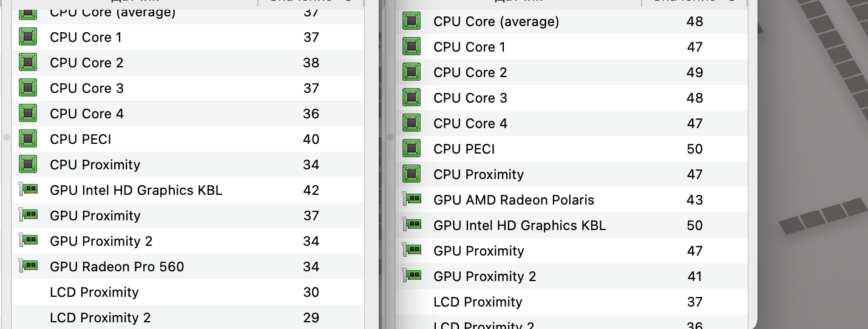Select the 'GPU Proximity' label in right window

479,251
